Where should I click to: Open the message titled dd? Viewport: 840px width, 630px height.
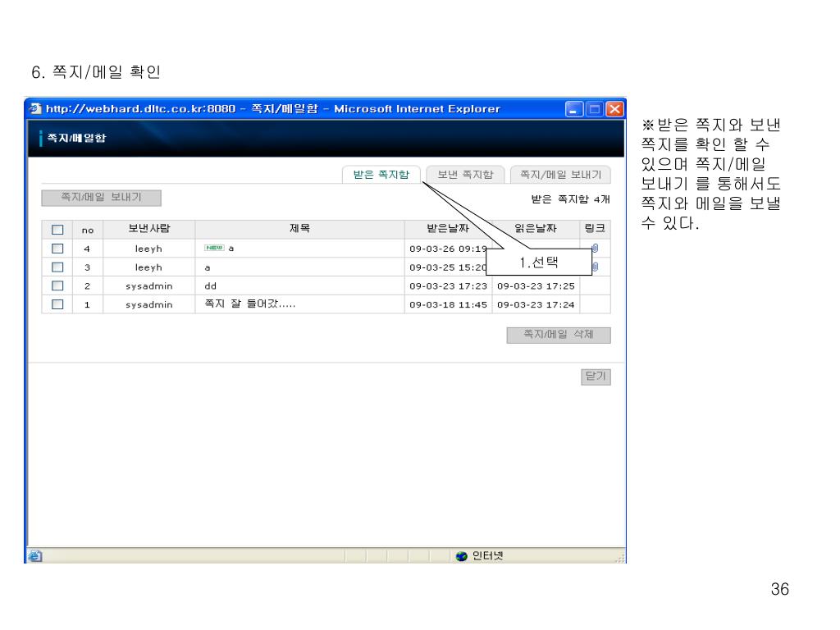pyautogui.click(x=210, y=286)
